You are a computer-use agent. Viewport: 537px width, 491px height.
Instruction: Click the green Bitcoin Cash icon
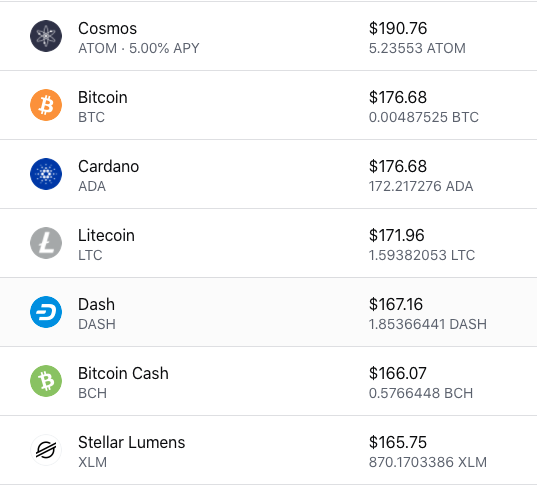pos(46,381)
